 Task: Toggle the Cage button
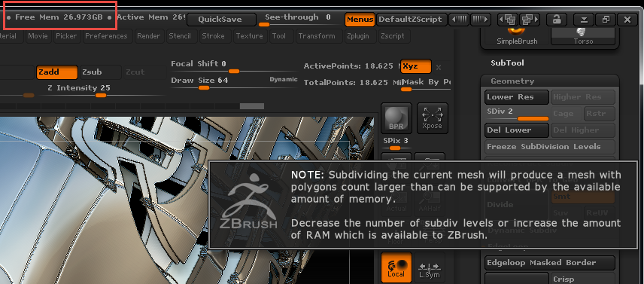coord(566,114)
